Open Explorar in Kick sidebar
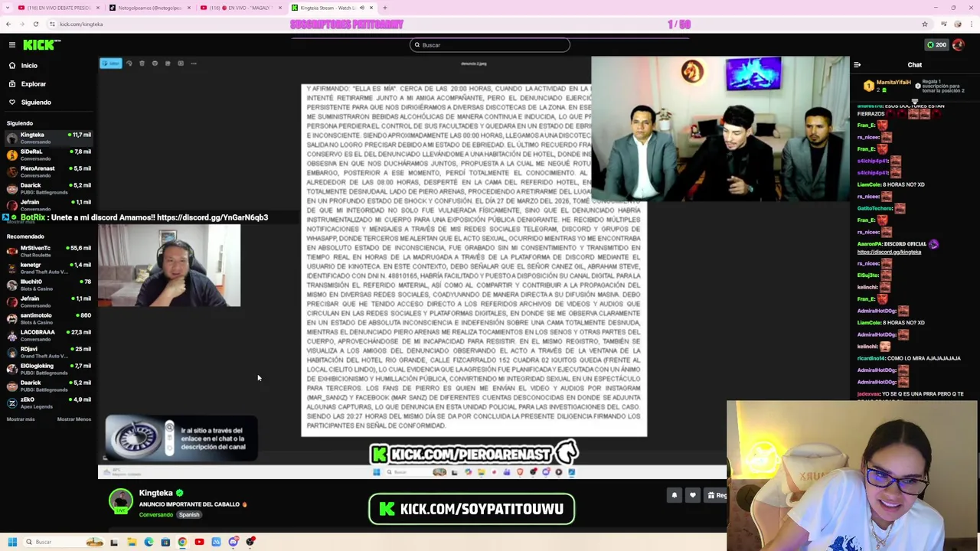Image resolution: width=980 pixels, height=551 pixels. tap(33, 84)
